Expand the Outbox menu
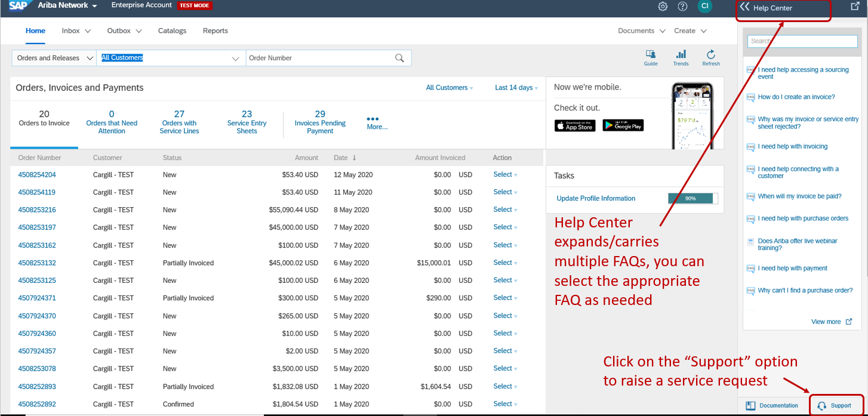868x416 pixels. pos(125,30)
